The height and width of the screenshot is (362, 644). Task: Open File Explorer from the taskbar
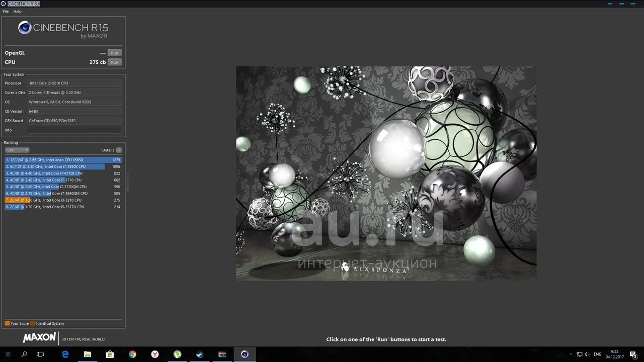88,354
